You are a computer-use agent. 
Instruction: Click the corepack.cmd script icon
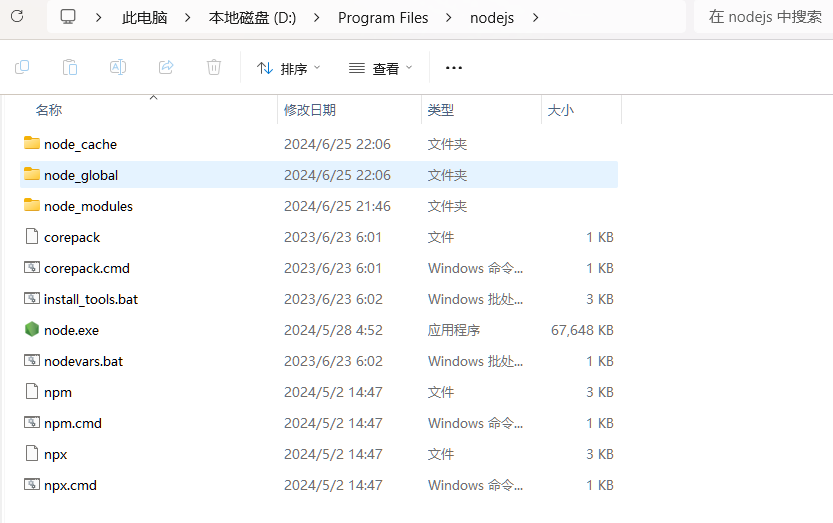[x=32, y=267]
